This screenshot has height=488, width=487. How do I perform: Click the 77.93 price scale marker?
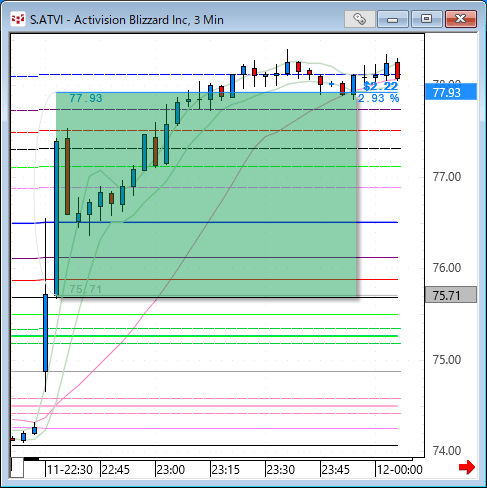pyautogui.click(x=451, y=92)
